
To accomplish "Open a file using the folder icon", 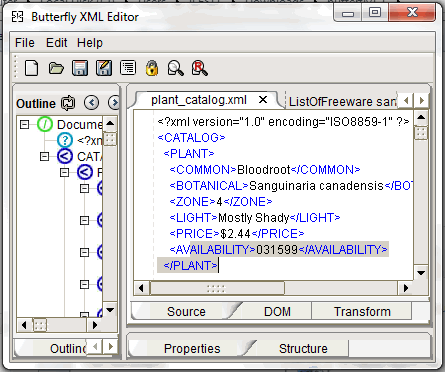I will [56, 68].
